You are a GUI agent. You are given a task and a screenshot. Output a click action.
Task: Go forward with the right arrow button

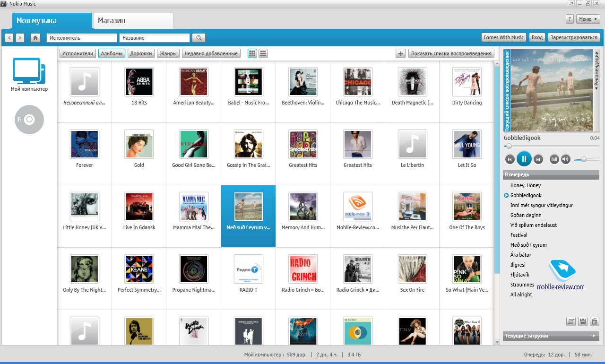coord(20,38)
